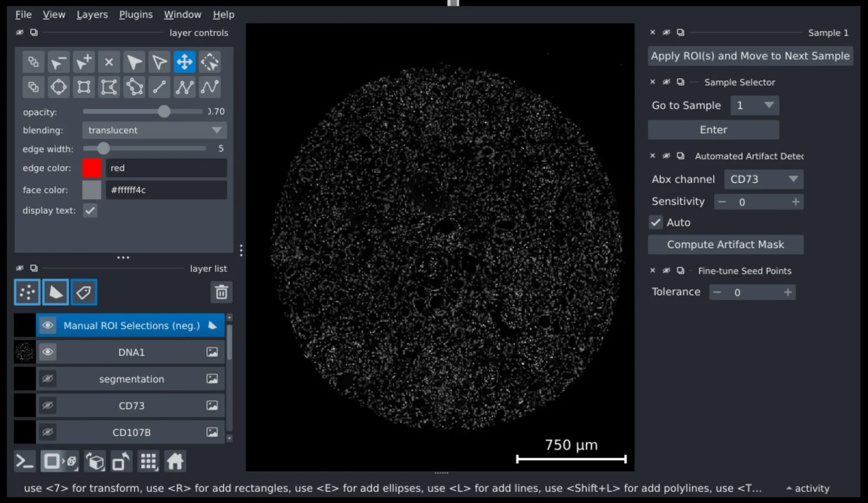
Task: Click Compute Artifact Mask button
Action: coord(725,244)
